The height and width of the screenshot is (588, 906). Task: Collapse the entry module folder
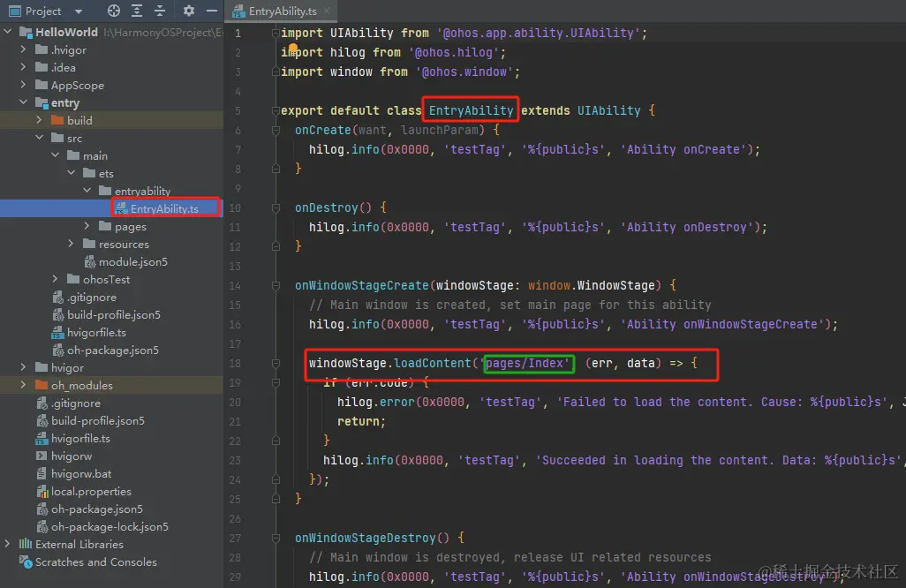pyautogui.click(x=23, y=102)
